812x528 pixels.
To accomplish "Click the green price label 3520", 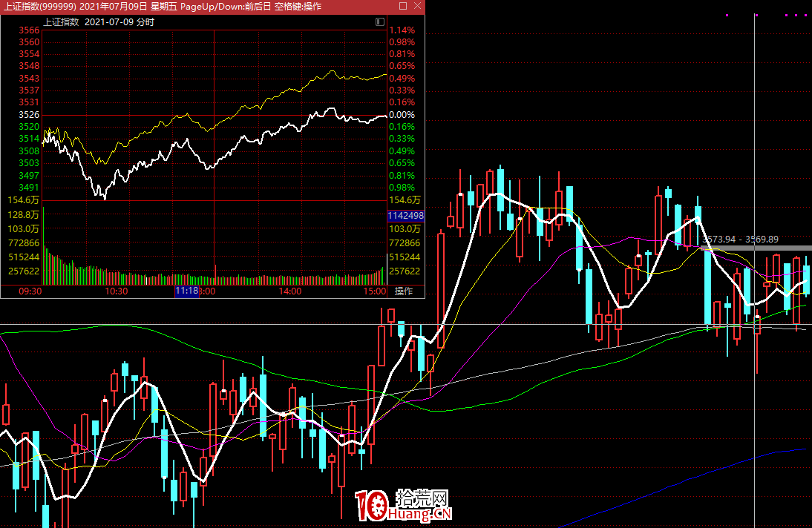I will coord(29,126).
